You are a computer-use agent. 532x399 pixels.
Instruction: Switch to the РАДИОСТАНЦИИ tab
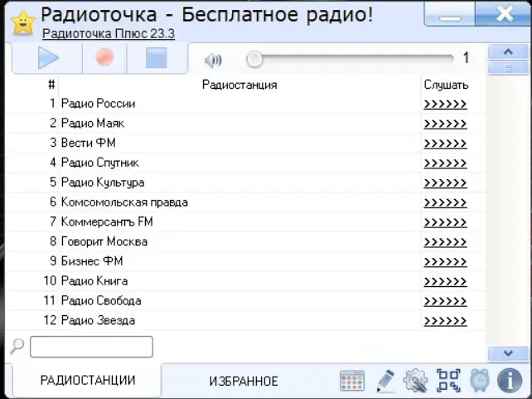[x=88, y=380]
